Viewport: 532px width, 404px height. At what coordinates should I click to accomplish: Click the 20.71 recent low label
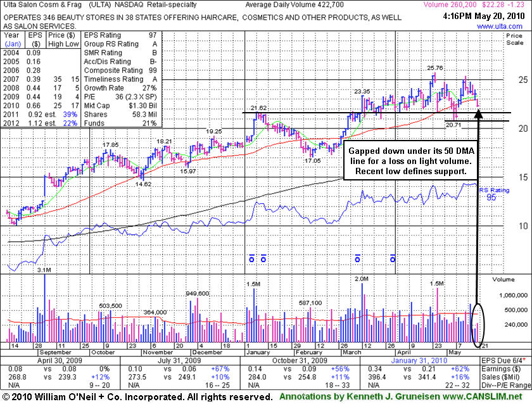pos(453,125)
